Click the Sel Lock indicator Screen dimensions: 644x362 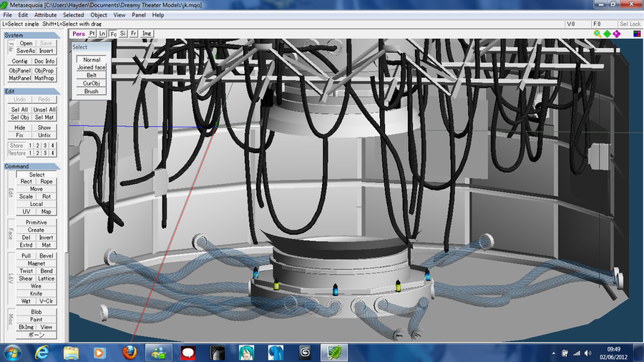click(x=630, y=24)
